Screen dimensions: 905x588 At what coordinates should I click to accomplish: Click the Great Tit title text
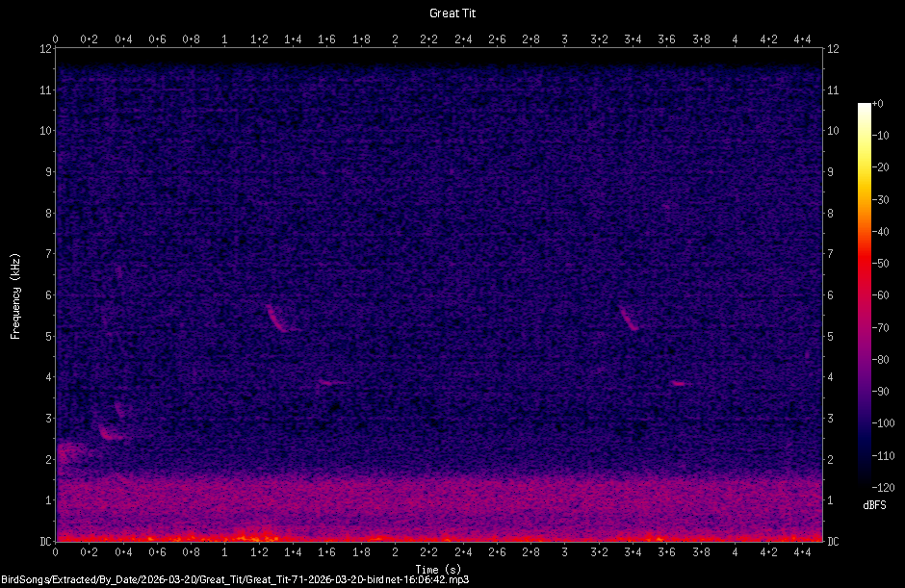click(451, 13)
